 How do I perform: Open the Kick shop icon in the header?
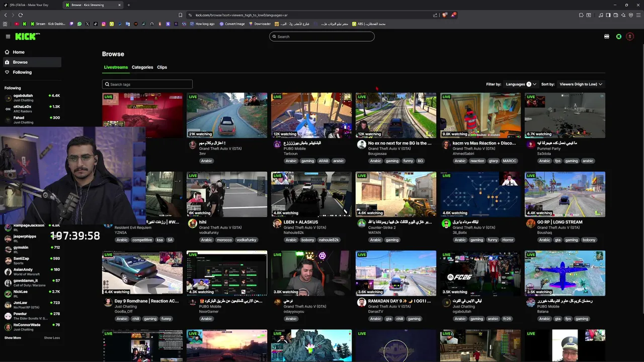click(607, 36)
